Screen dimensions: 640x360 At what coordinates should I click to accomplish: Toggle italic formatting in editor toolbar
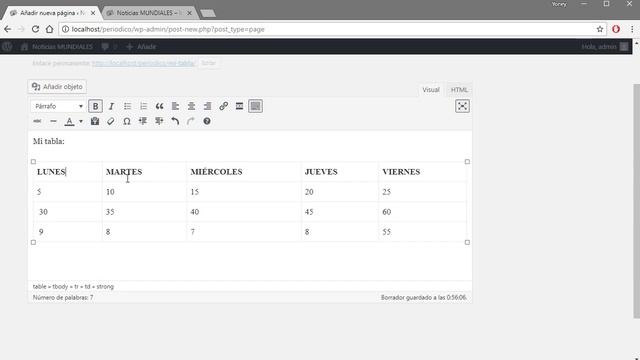111,106
